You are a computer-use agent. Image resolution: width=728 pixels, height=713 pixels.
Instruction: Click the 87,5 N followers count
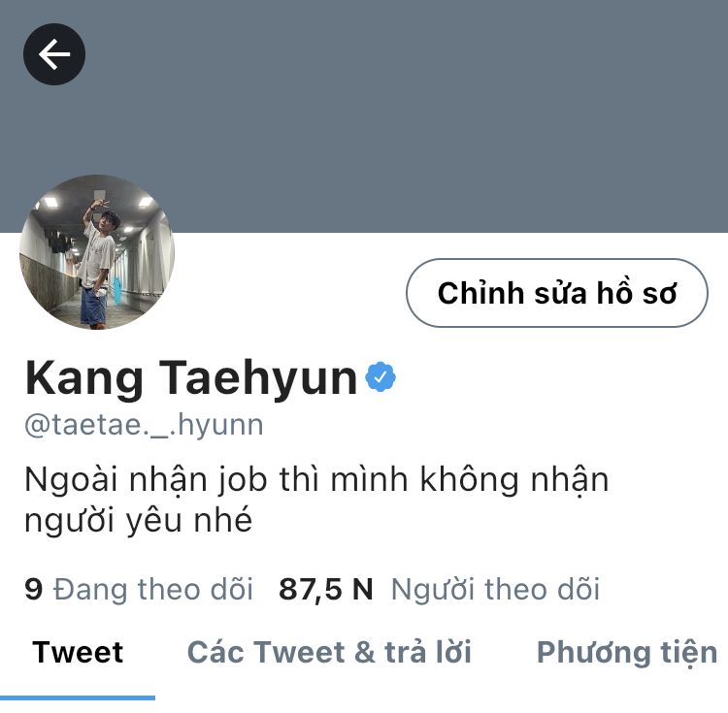pos(325,589)
